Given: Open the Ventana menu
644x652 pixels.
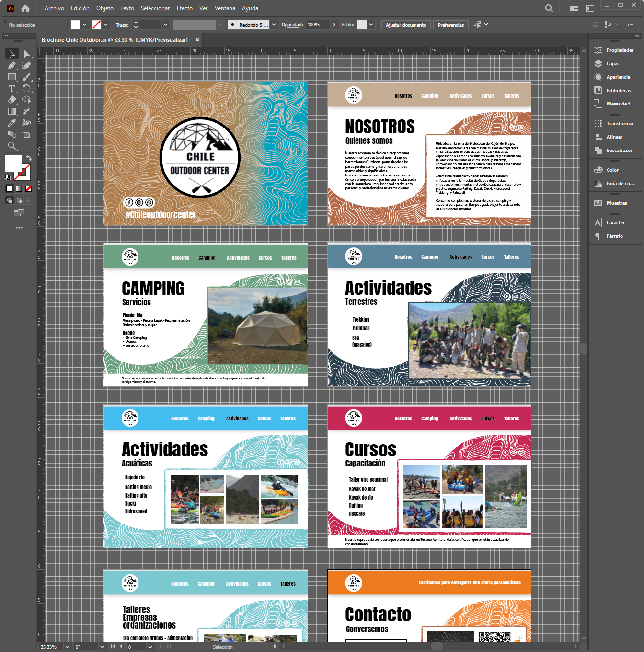Looking at the screenshot, I should (225, 8).
